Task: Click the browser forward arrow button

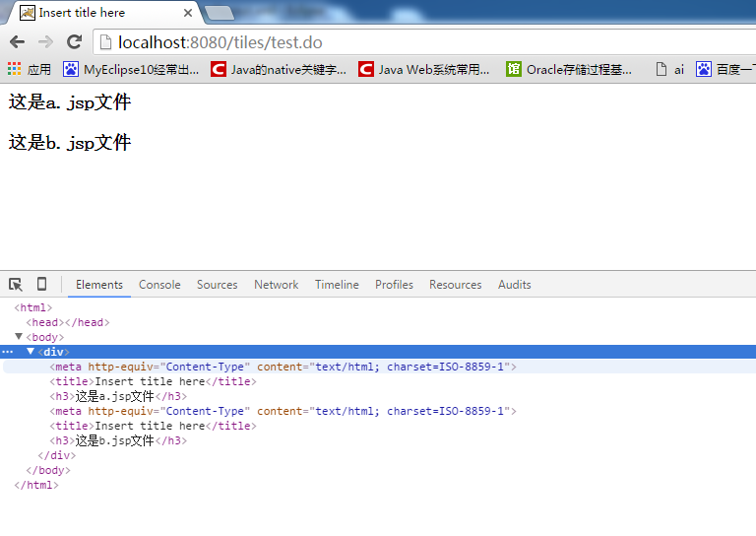Action: point(45,42)
